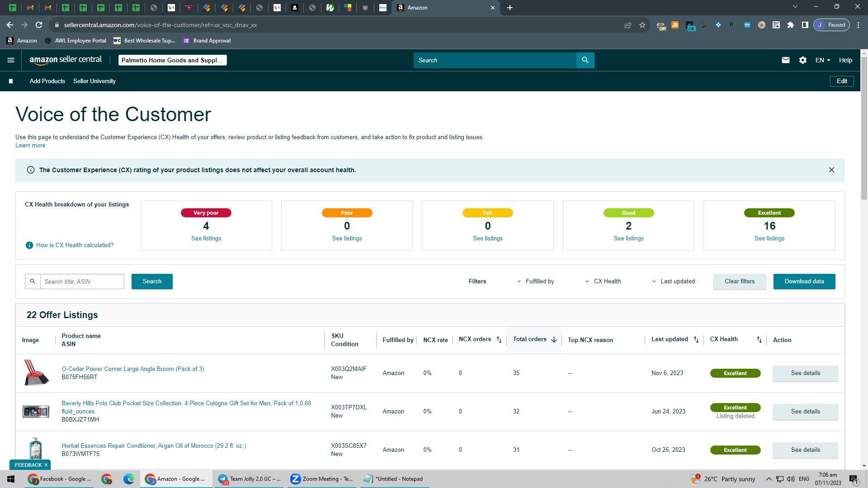868x488 pixels.
Task: Click the volume icon in system tray
Action: 791,479
